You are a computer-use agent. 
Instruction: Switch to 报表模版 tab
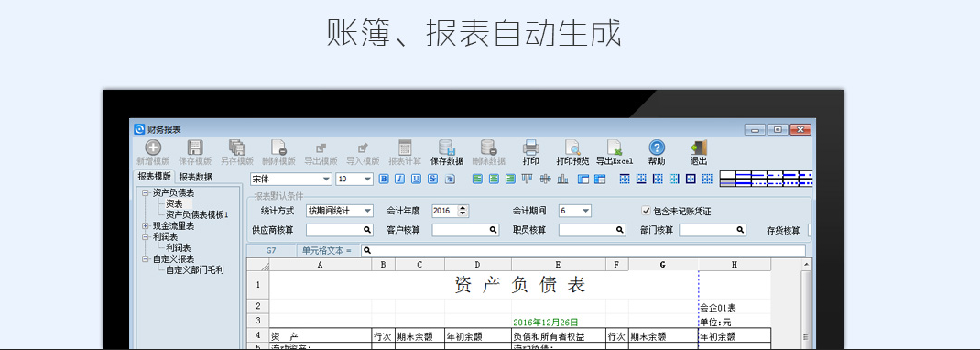coord(155,177)
